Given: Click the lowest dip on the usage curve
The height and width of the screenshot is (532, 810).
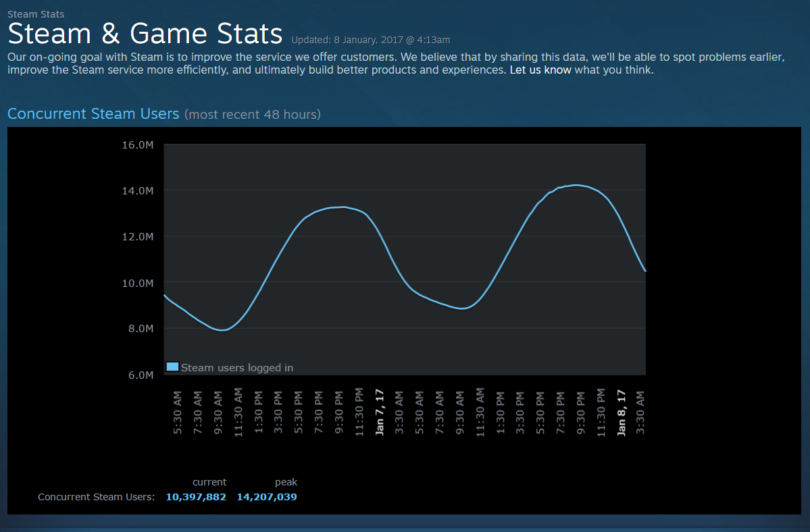Looking at the screenshot, I should (222, 330).
